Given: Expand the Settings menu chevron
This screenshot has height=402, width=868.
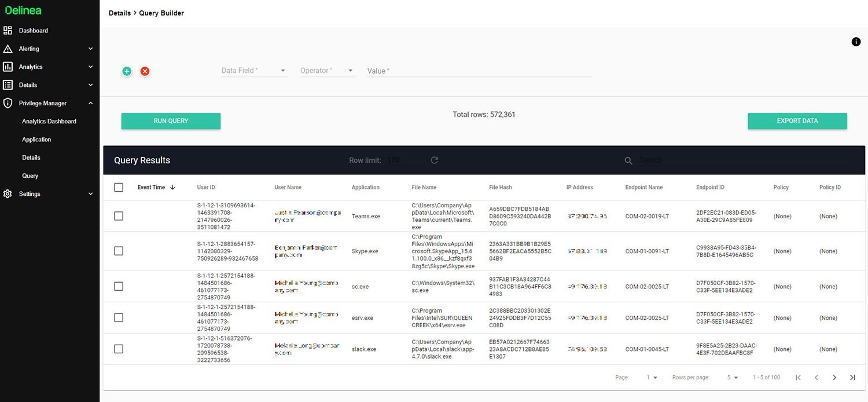Looking at the screenshot, I should tap(90, 194).
